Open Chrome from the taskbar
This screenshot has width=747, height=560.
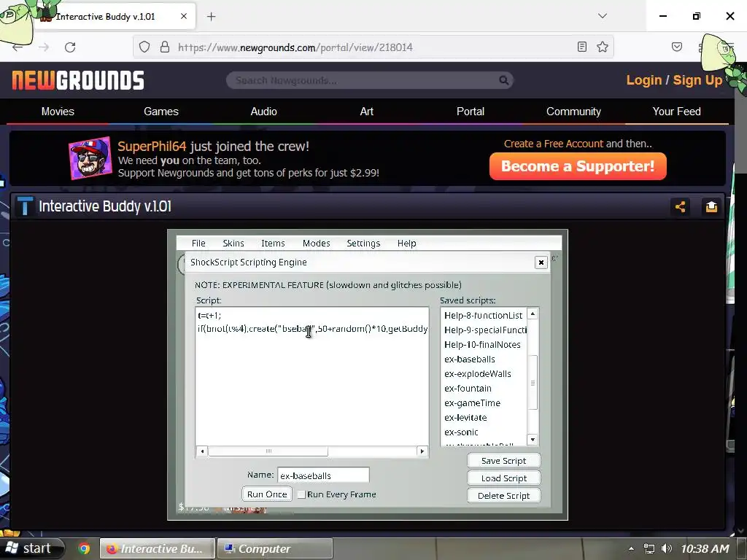click(x=84, y=548)
